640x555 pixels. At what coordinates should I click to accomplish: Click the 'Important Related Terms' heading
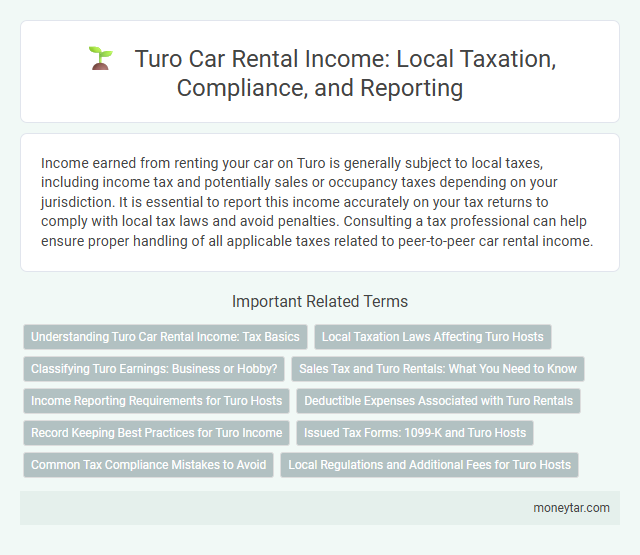tap(320, 302)
